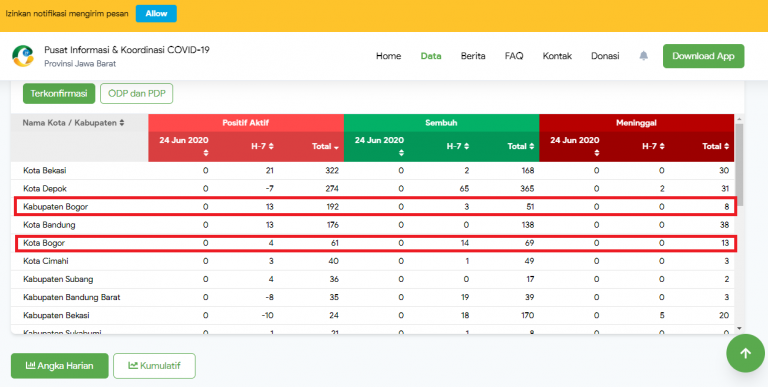
Task: Open the FAQ page
Action: tap(514, 56)
